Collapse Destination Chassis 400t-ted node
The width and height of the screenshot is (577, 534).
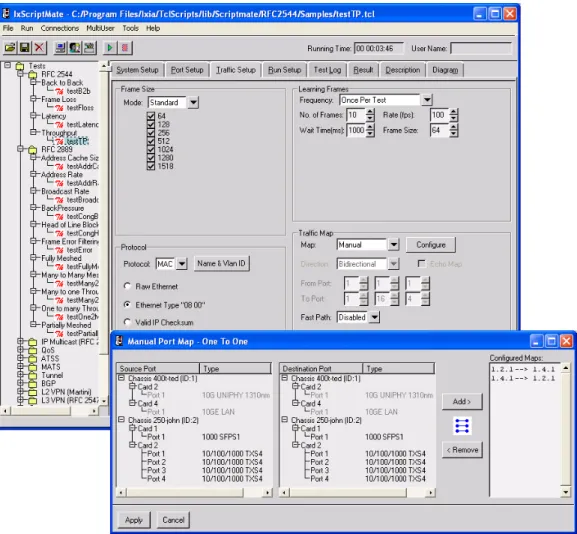coord(284,378)
